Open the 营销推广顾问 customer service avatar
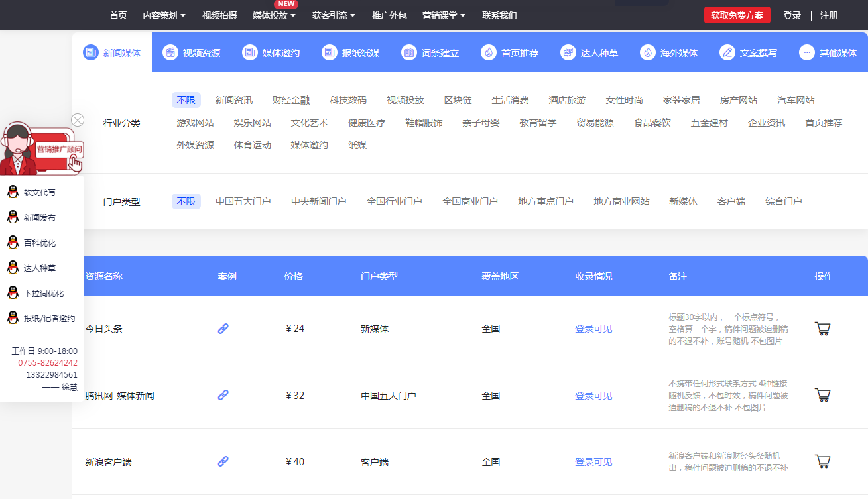This screenshot has height=499, width=868. (x=41, y=148)
